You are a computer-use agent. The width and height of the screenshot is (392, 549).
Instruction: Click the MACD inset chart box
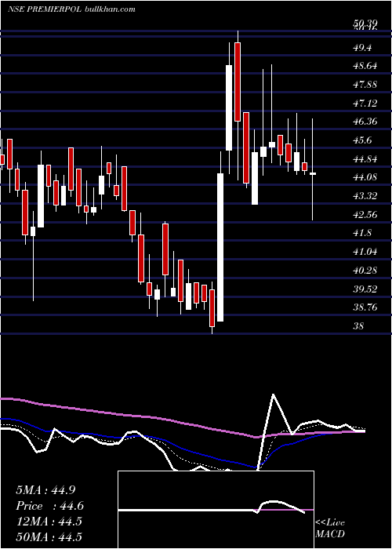pyautogui.click(x=216, y=510)
